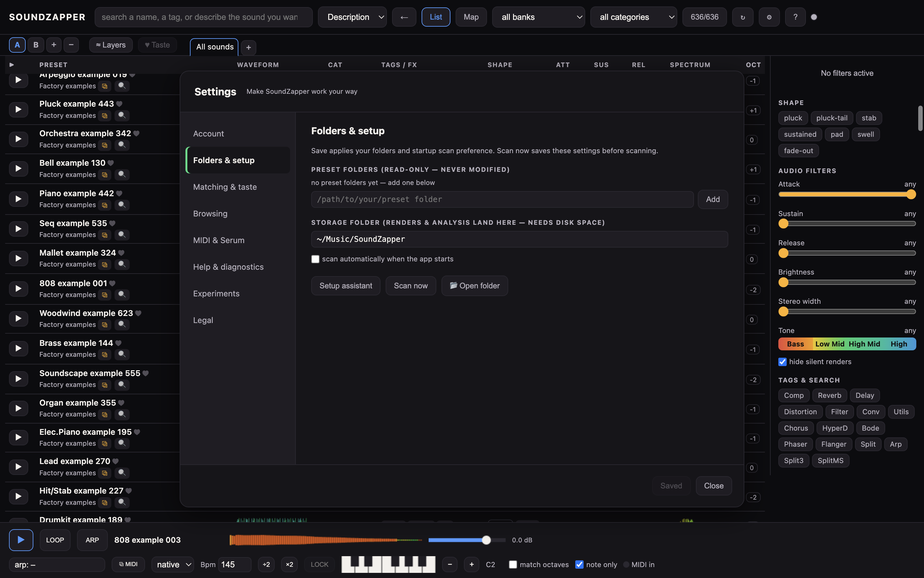Screen dimensions: 924x578
Task: Select the All sounds tab
Action: click(215, 47)
